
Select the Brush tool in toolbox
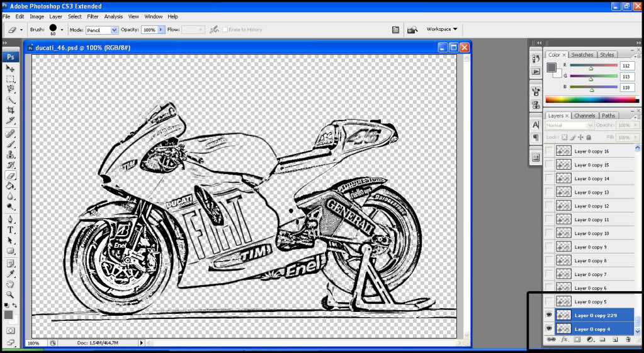[x=10, y=144]
